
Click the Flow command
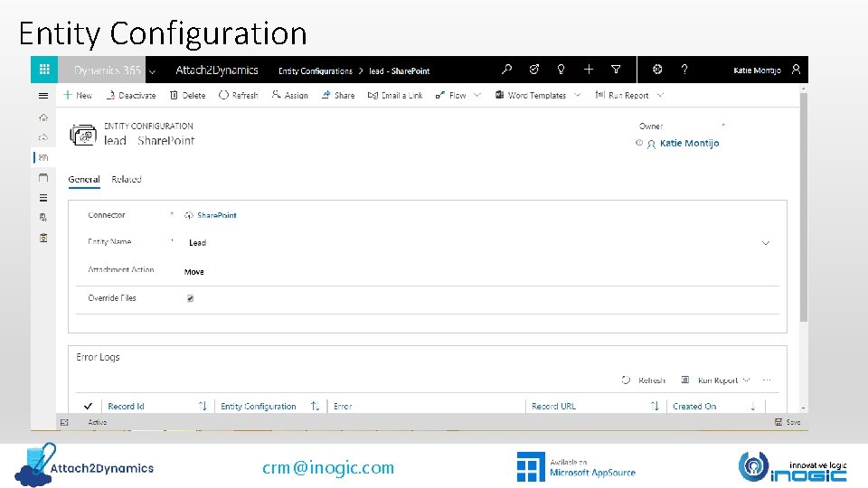click(x=451, y=95)
